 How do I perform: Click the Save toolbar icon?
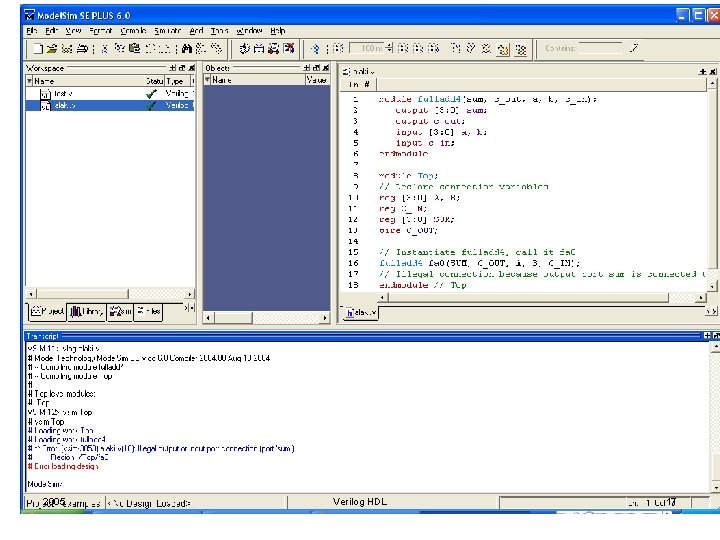65,48
